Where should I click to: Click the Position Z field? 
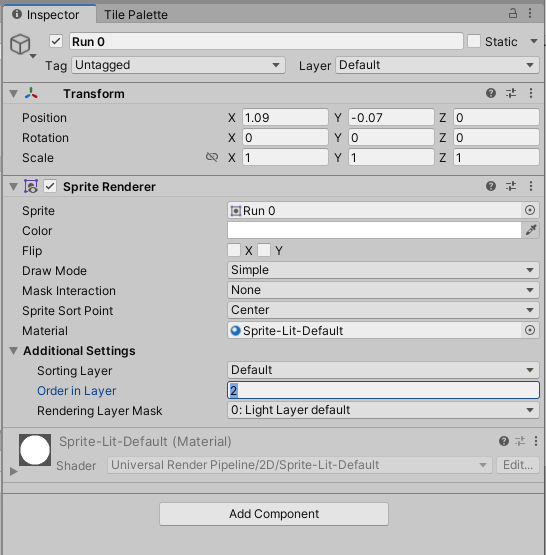pos(496,117)
